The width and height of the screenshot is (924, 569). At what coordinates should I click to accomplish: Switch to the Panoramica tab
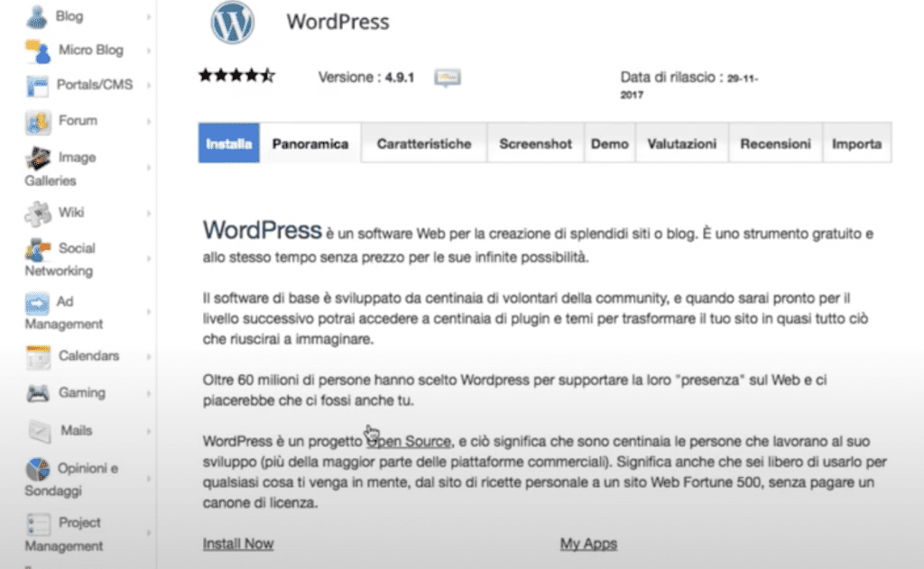(x=310, y=143)
